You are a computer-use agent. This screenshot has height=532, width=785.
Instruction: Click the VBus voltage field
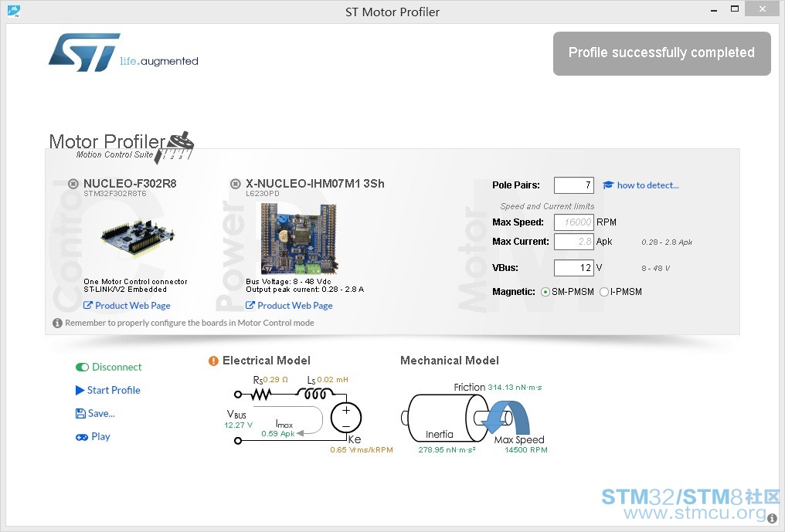(x=574, y=268)
